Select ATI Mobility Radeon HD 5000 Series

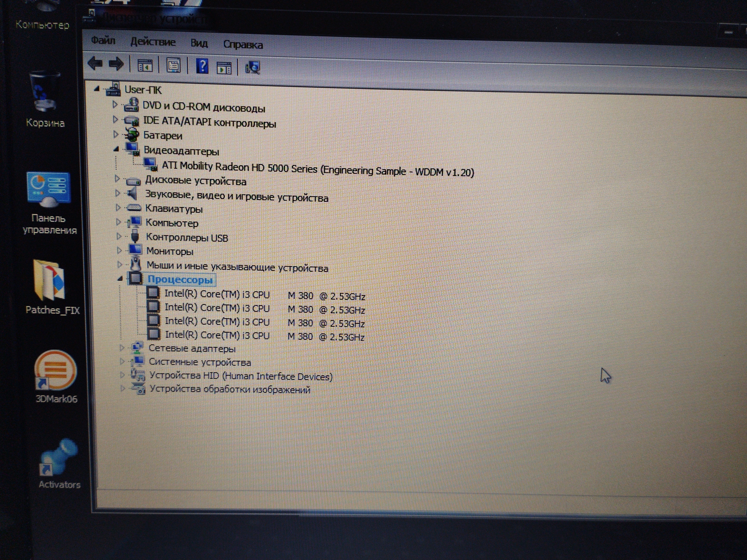pos(318,169)
